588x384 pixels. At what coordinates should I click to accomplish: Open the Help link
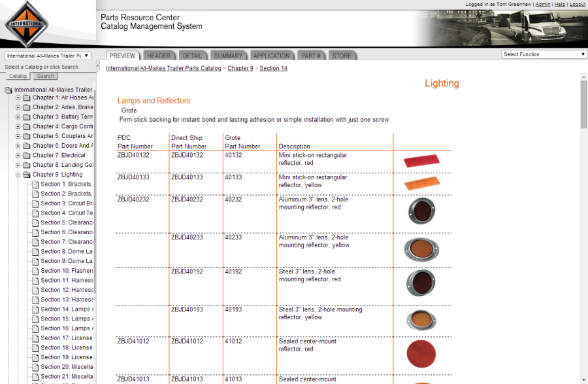(x=560, y=4)
